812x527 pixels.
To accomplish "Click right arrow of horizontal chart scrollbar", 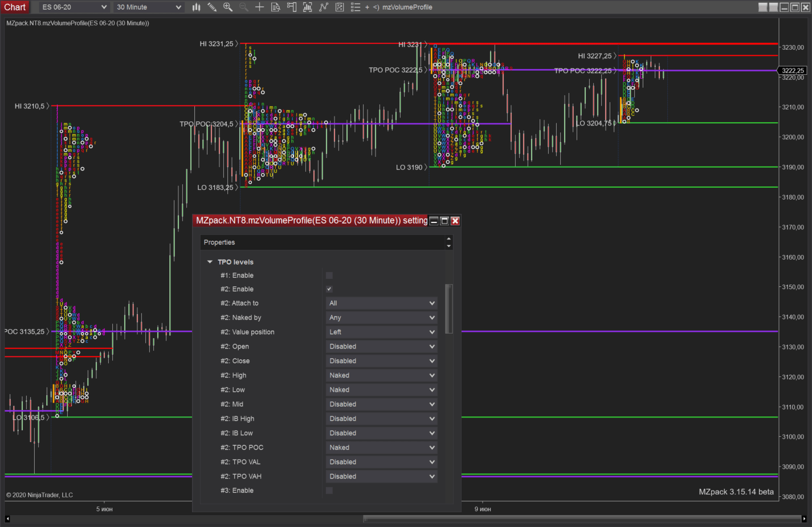I will [804, 519].
